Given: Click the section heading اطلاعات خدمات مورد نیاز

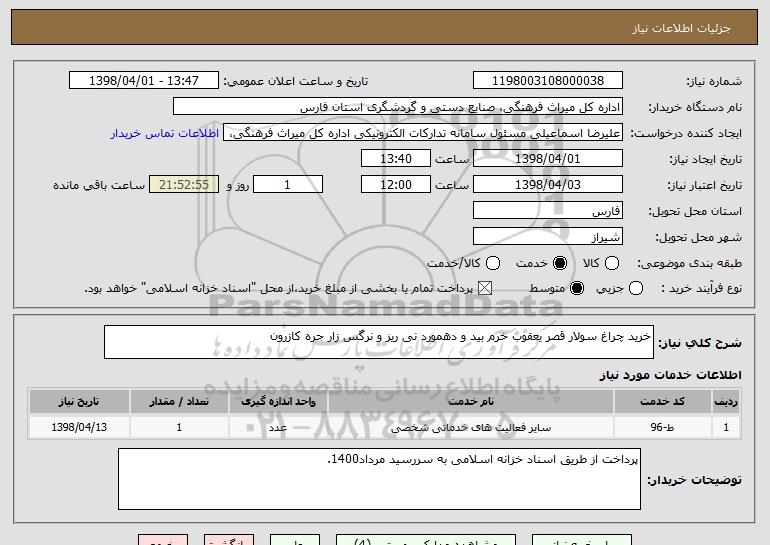Looking at the screenshot, I should 670,375.
